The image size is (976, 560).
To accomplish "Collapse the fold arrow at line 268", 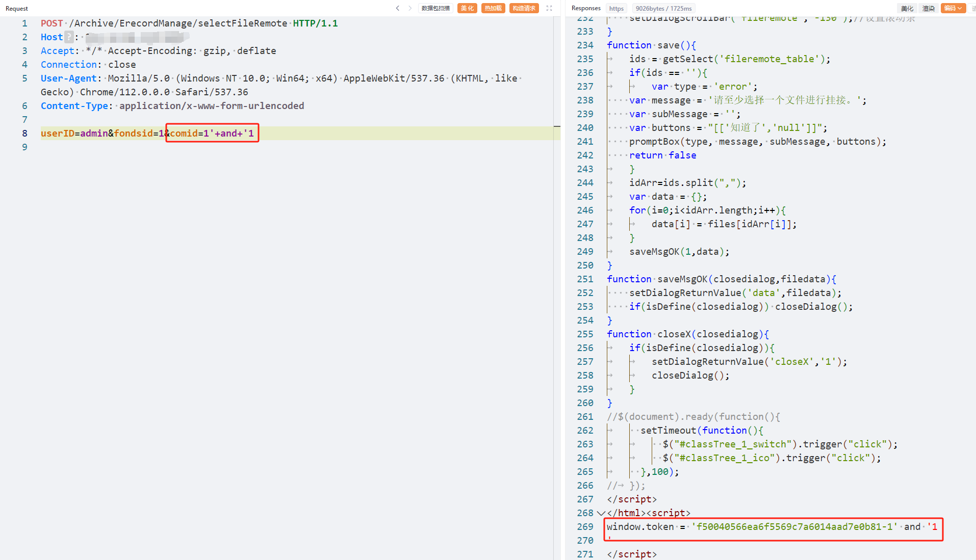I will 601,513.
